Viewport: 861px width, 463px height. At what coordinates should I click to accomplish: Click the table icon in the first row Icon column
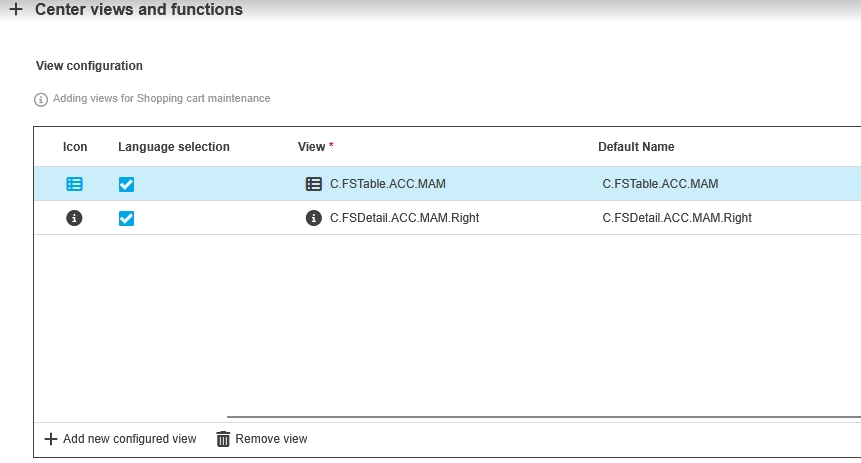pos(74,184)
